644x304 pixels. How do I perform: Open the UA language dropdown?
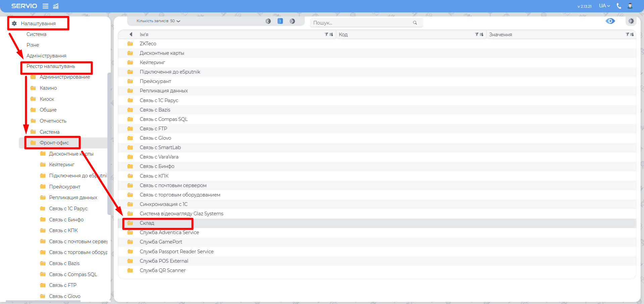(604, 6)
